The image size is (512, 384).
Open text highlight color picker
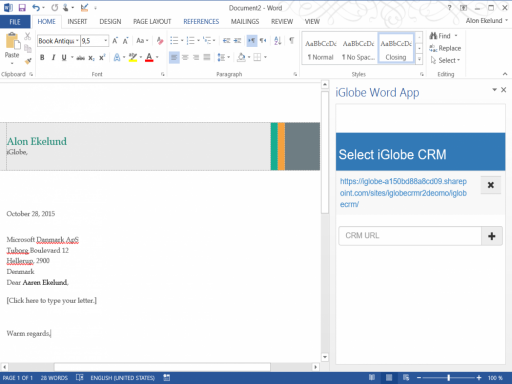(x=141, y=58)
